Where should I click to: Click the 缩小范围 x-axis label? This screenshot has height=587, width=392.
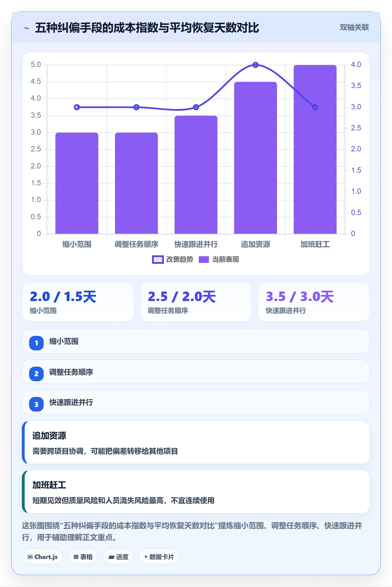pyautogui.click(x=77, y=244)
